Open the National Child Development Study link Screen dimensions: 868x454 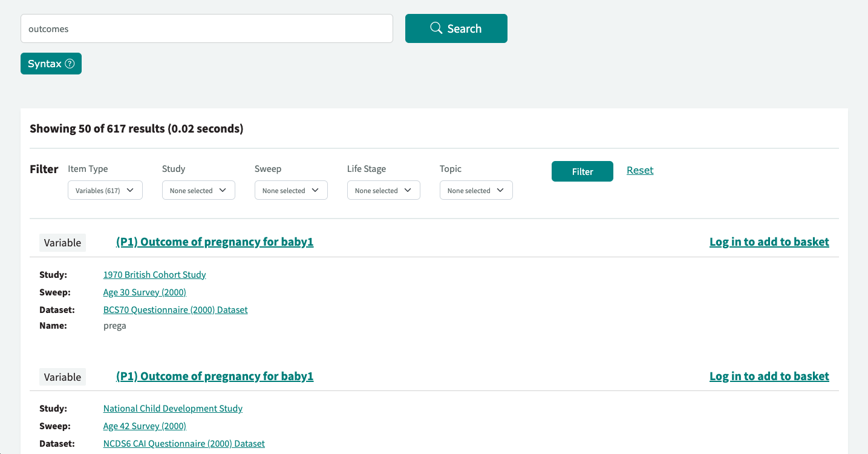click(172, 408)
